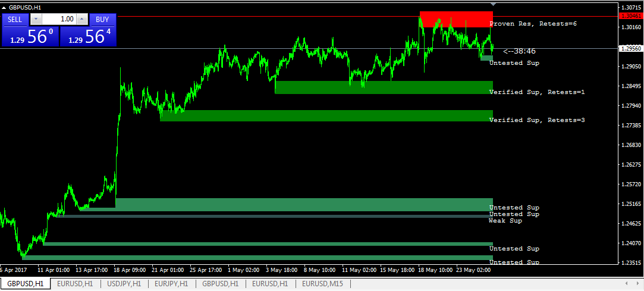Open the inactive GBPUSD,H1 chart tab
Screen dimensions: 644x291
[x=220, y=284]
